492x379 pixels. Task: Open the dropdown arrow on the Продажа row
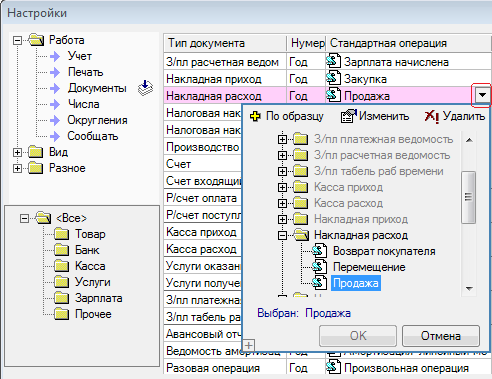tap(482, 96)
